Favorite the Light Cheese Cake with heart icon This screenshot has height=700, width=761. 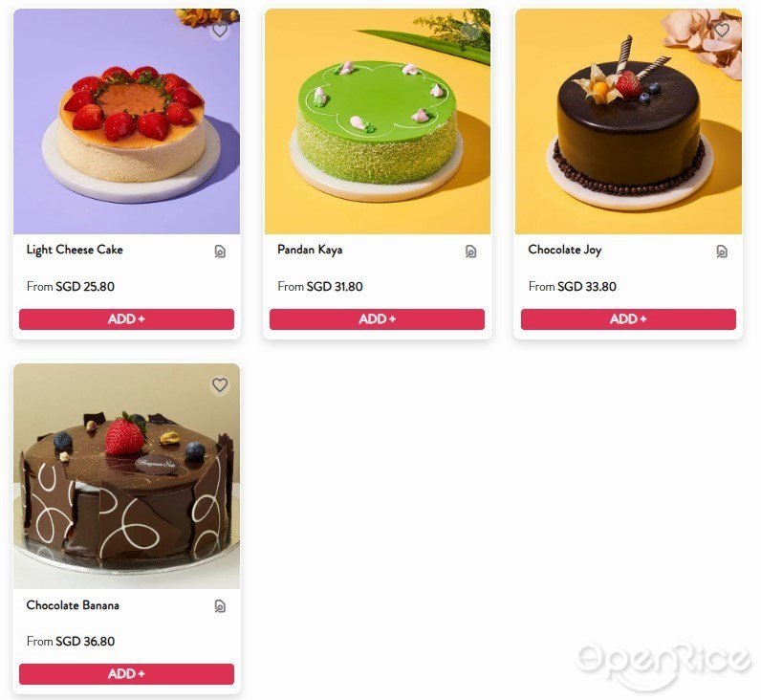point(220,31)
